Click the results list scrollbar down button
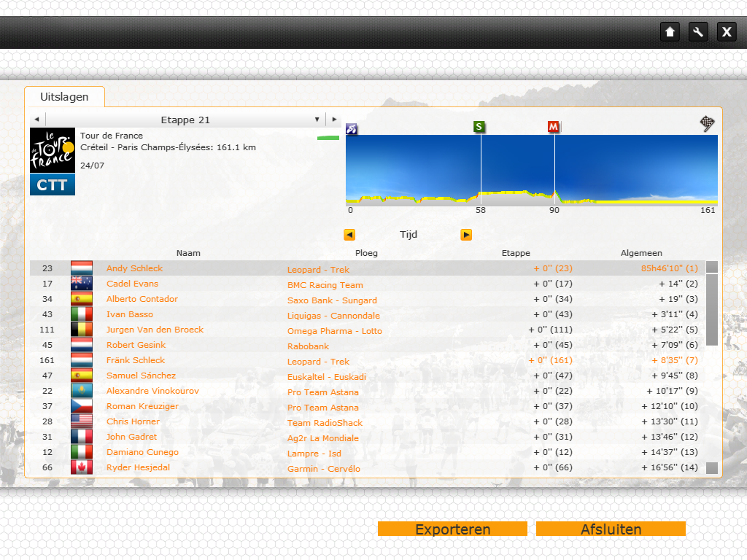The height and width of the screenshot is (560, 747). coord(712,468)
